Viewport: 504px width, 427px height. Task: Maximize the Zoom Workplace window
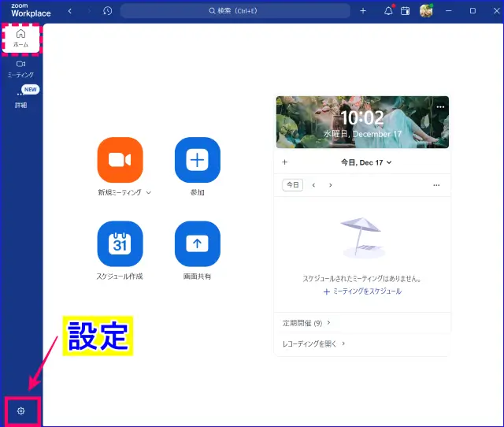(472, 11)
